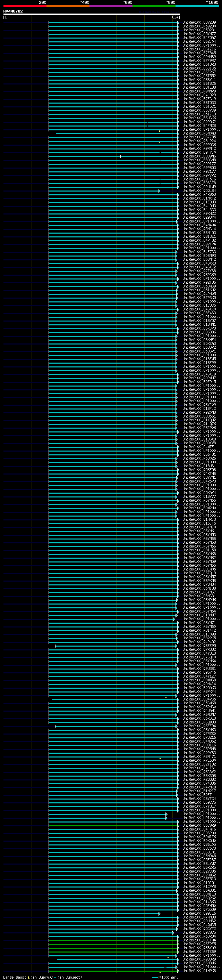The image size is (222, 980).
Task: Click label UniRef100_Q16JT5
Action: point(199,523)
